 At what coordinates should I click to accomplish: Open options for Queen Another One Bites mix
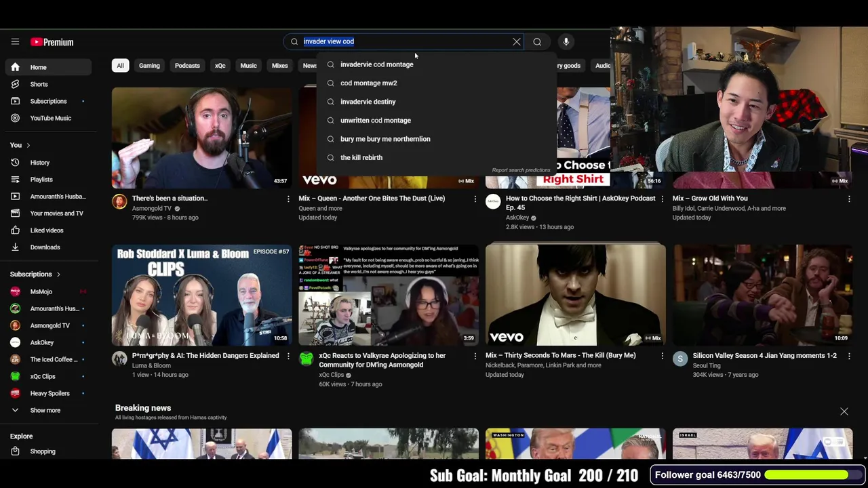(x=475, y=199)
